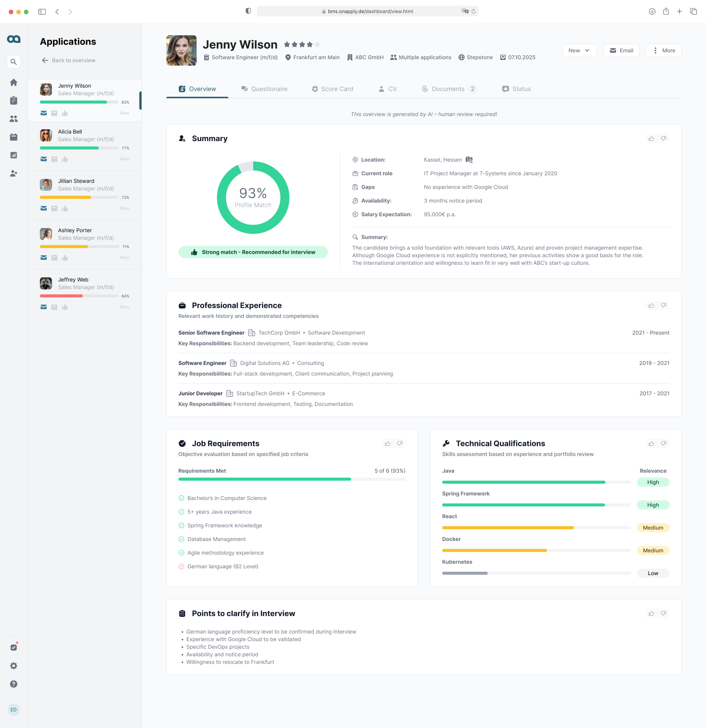Thumbs up Professional Experience section
The image size is (706, 728).
coord(651,305)
